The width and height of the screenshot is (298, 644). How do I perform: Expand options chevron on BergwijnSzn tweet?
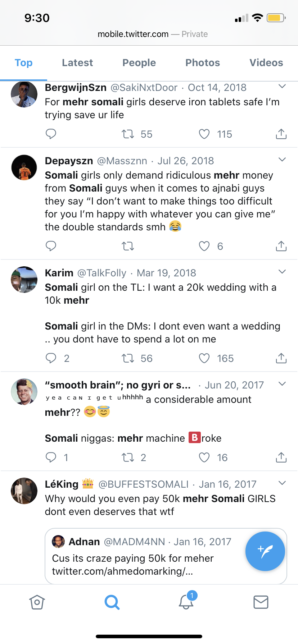pyautogui.click(x=282, y=87)
